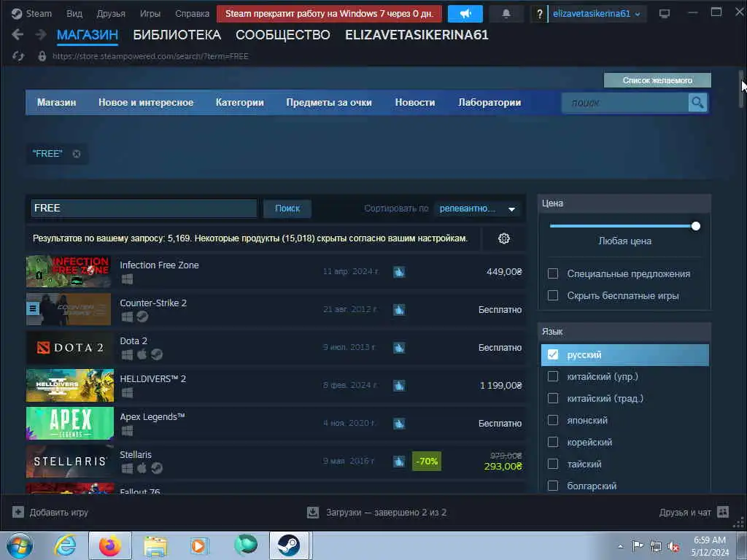Check китайский (упр.) language filter

coord(553,377)
